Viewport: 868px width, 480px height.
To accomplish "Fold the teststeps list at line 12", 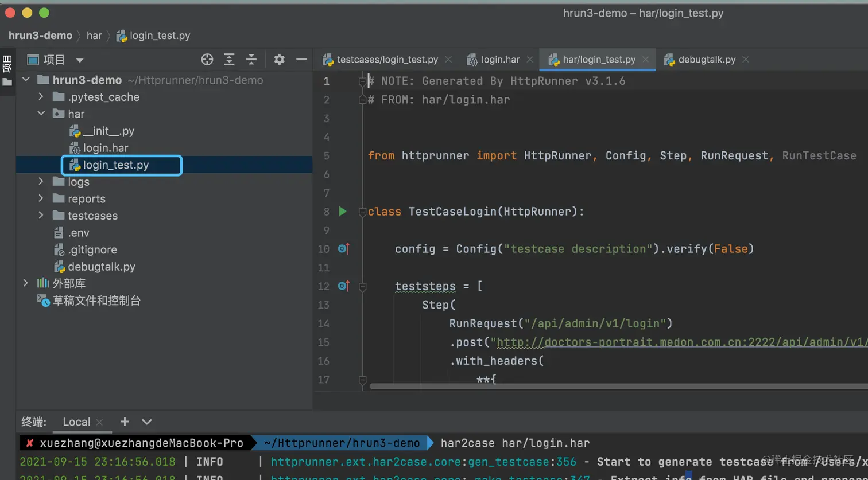I will [x=362, y=286].
